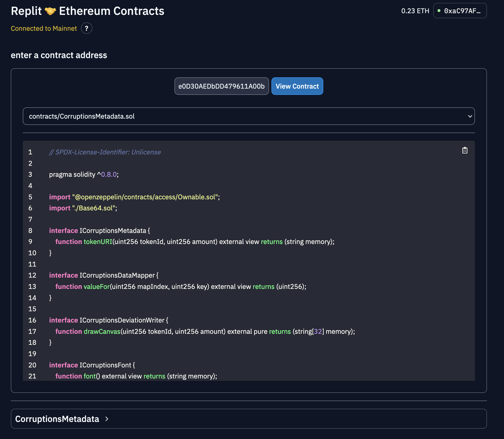
Task: Click the chevron next to CorruptionsMetadata heading
Action: click(x=107, y=419)
